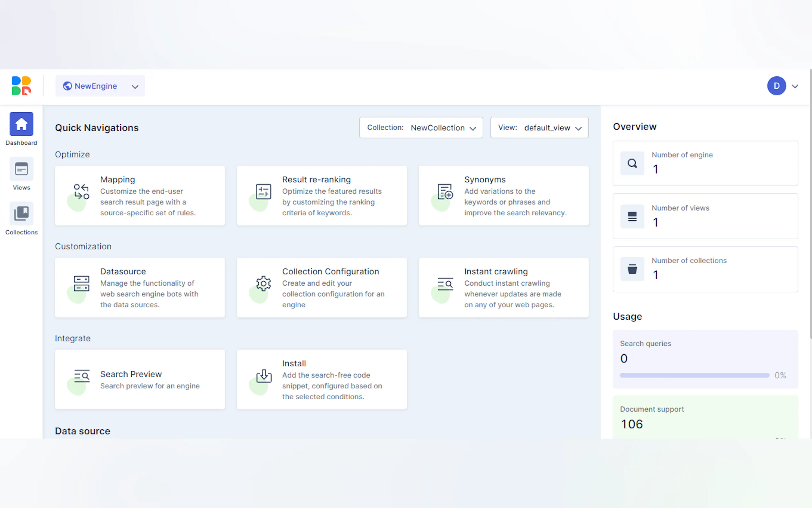Open the Search Preview card title
Screen dimensions: 812x508
point(131,374)
